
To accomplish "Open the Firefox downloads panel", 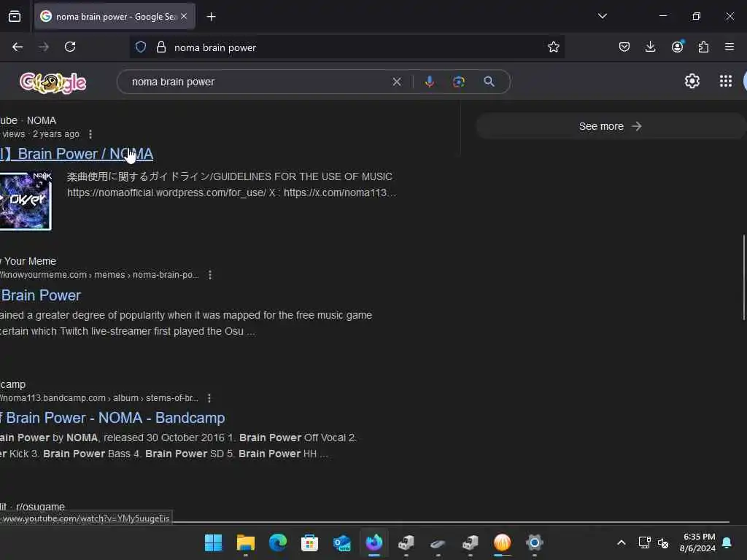I will pos(650,47).
